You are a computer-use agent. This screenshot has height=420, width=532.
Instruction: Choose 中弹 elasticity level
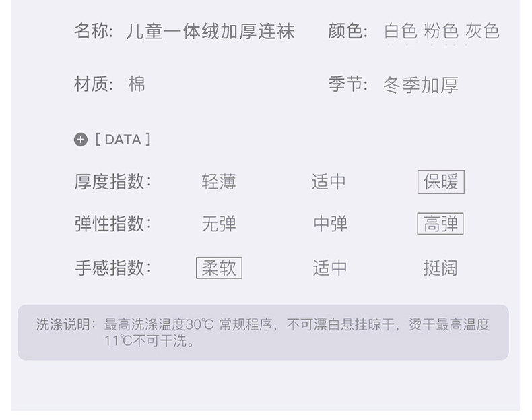pyautogui.click(x=330, y=224)
